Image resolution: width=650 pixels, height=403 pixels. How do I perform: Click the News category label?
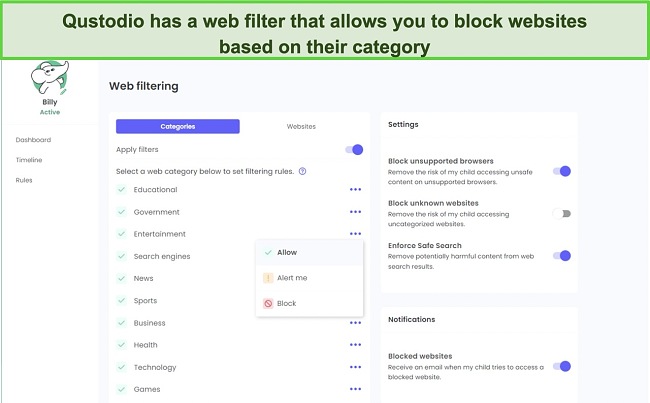pos(143,278)
